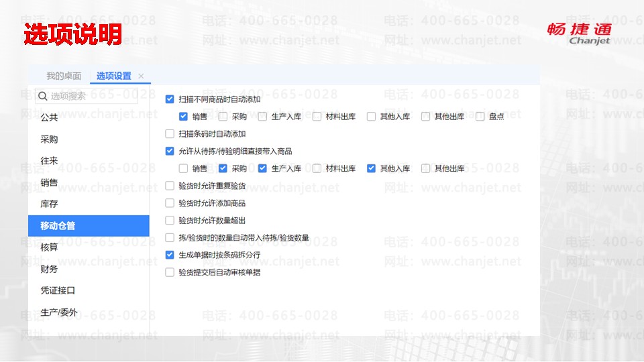Uncheck 销售 under 扫描不同商品时自动添加

pos(183,117)
